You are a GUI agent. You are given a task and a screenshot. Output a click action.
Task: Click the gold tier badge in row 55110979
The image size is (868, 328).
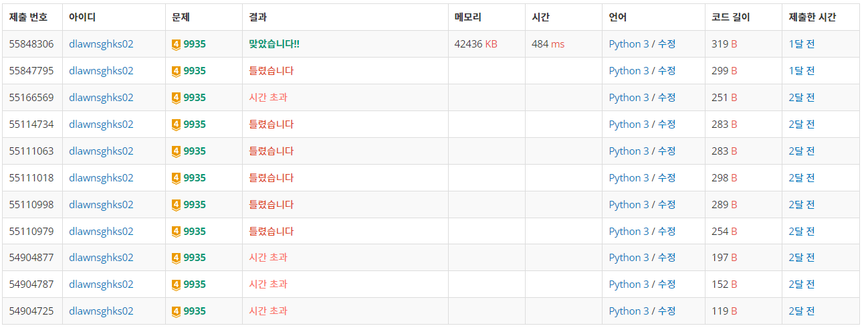pyautogui.click(x=177, y=232)
